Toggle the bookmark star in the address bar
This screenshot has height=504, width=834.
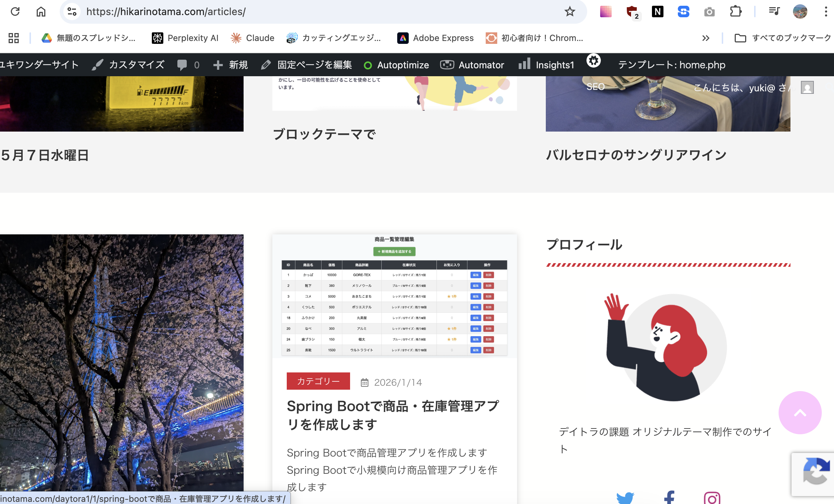pos(570,12)
